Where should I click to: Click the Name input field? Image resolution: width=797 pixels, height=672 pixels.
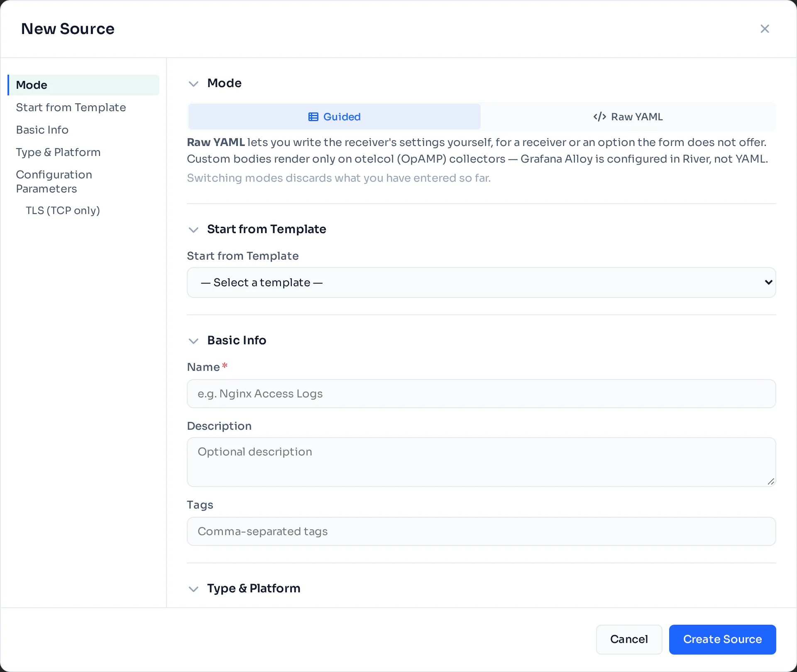point(482,394)
